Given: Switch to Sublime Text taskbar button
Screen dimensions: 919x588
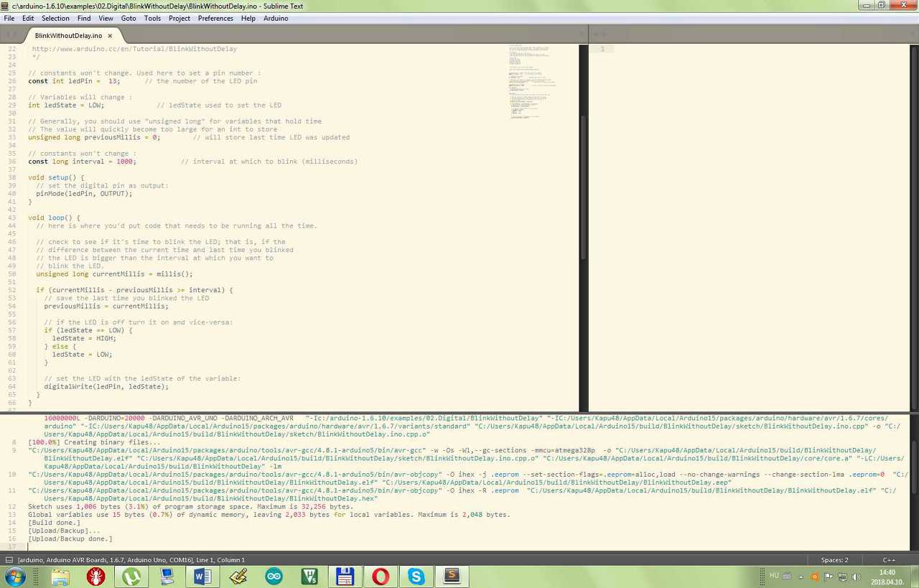Looking at the screenshot, I should [x=452, y=577].
